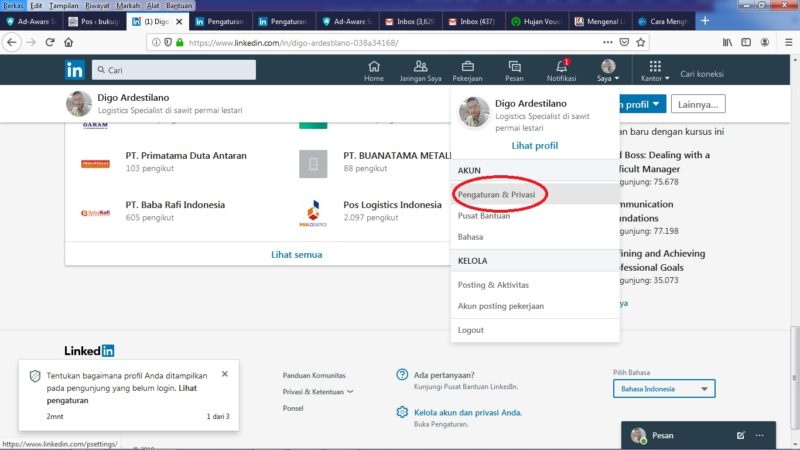Open the Lainnya... button

pyautogui.click(x=698, y=104)
